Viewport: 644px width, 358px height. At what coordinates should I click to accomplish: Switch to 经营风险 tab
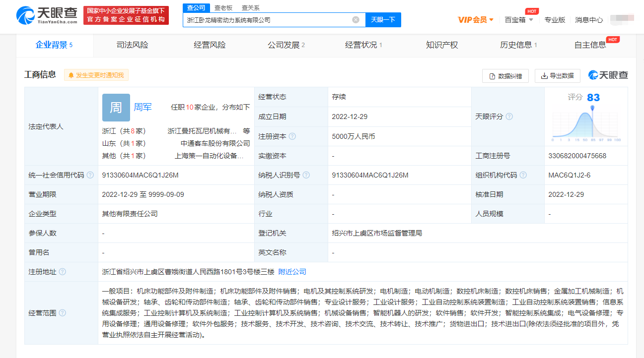coord(210,45)
